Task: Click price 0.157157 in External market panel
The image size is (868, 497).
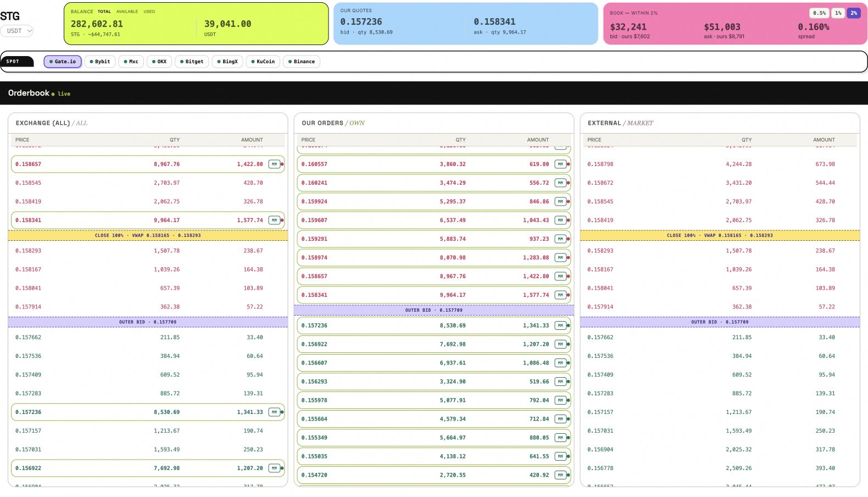Action: 600,412
